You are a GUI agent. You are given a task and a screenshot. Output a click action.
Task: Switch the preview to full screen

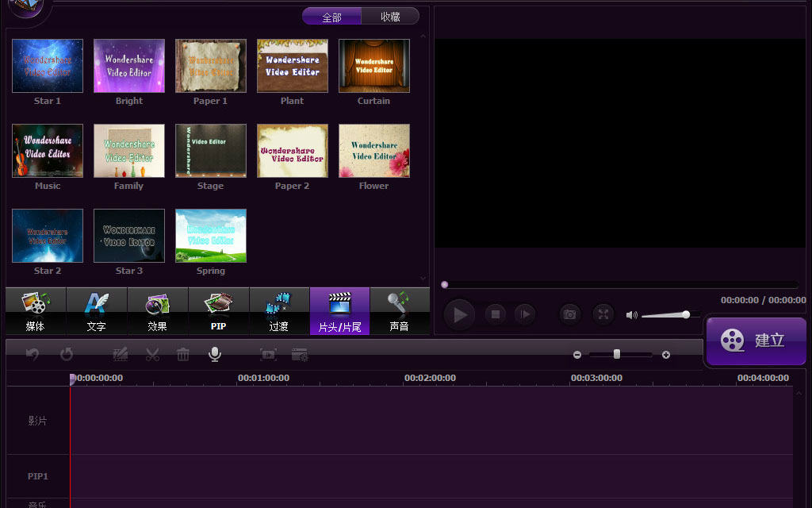[x=603, y=314]
